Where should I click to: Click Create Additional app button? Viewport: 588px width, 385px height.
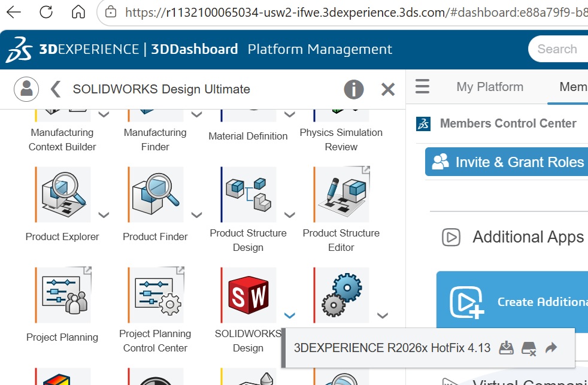coord(512,301)
